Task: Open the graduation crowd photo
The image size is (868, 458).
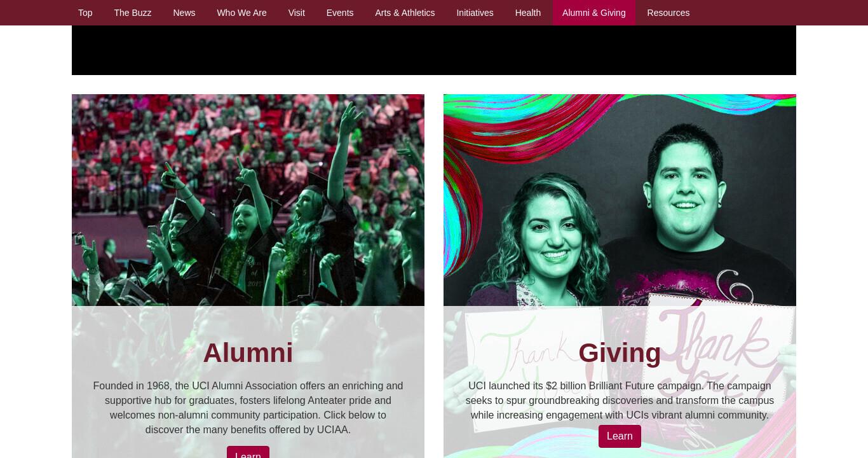Action: (x=248, y=200)
